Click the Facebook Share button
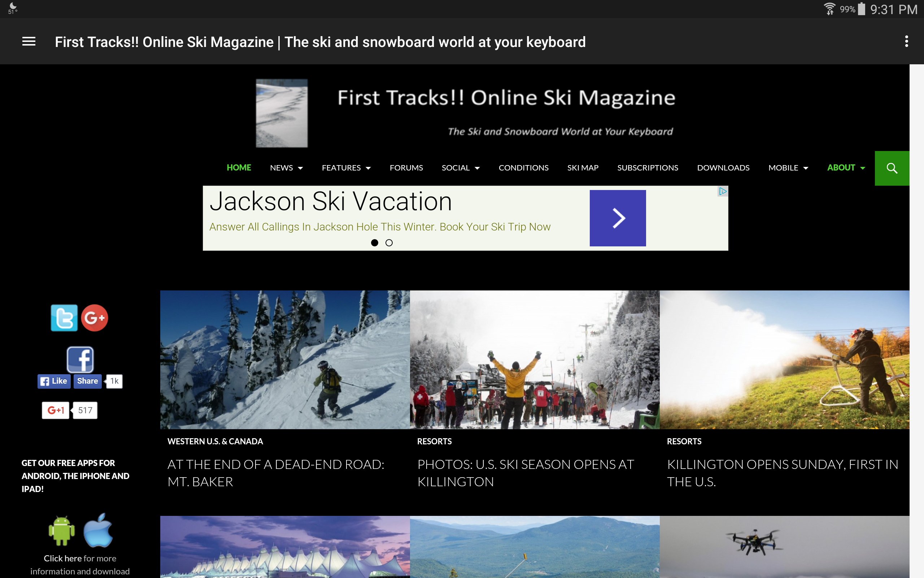This screenshot has height=578, width=924. click(87, 381)
